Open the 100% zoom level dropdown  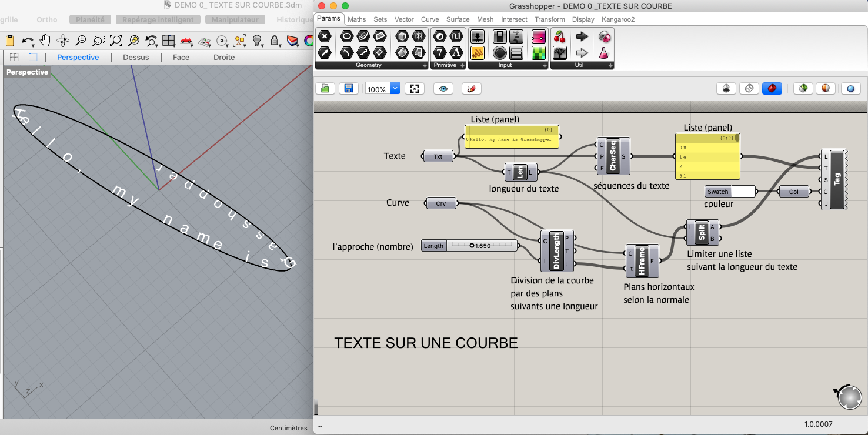pos(395,88)
